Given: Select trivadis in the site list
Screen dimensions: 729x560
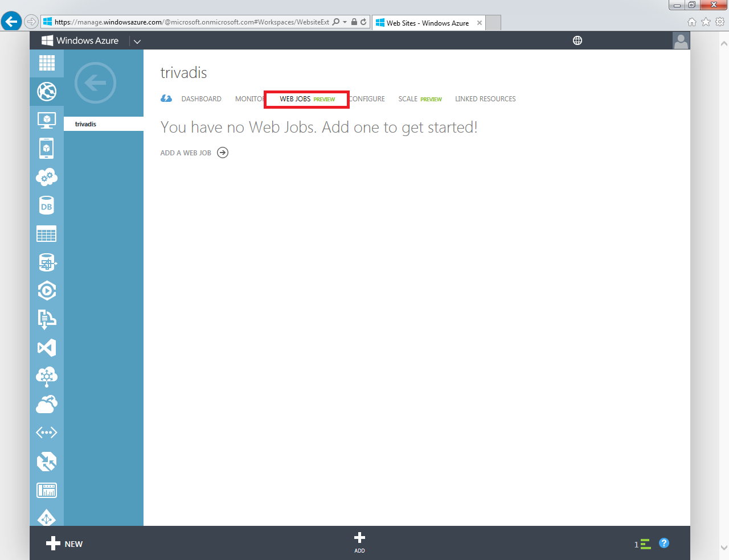Looking at the screenshot, I should click(x=104, y=124).
